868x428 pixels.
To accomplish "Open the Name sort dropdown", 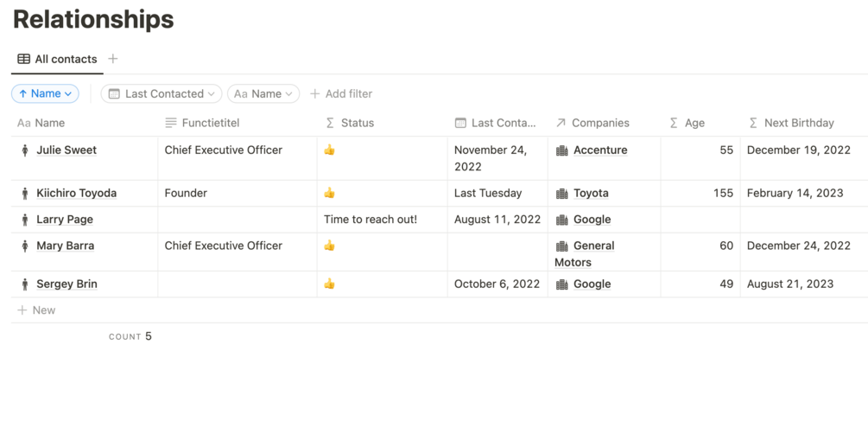I will coord(45,93).
